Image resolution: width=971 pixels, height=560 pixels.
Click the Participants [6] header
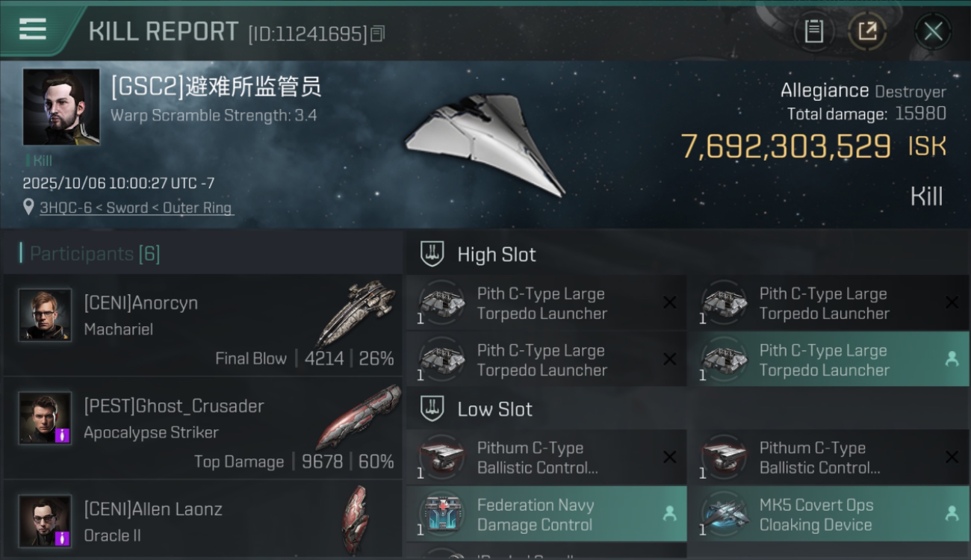tap(95, 254)
